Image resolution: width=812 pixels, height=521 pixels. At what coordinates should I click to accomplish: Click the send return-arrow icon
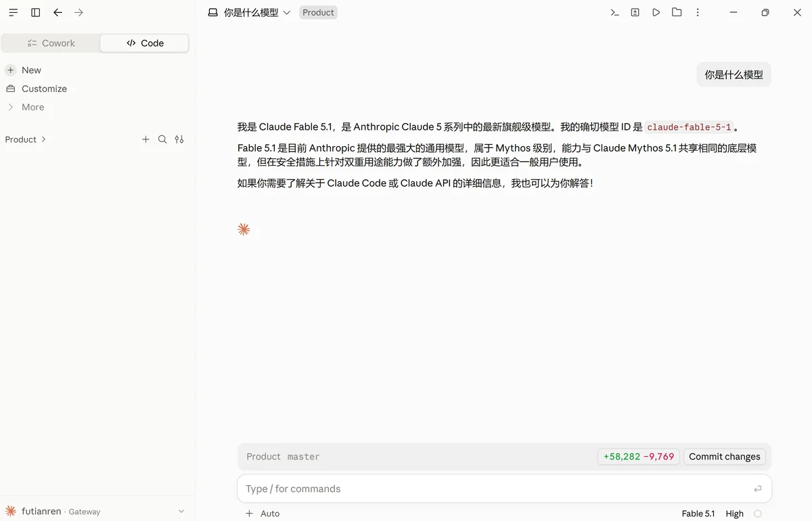click(x=757, y=489)
